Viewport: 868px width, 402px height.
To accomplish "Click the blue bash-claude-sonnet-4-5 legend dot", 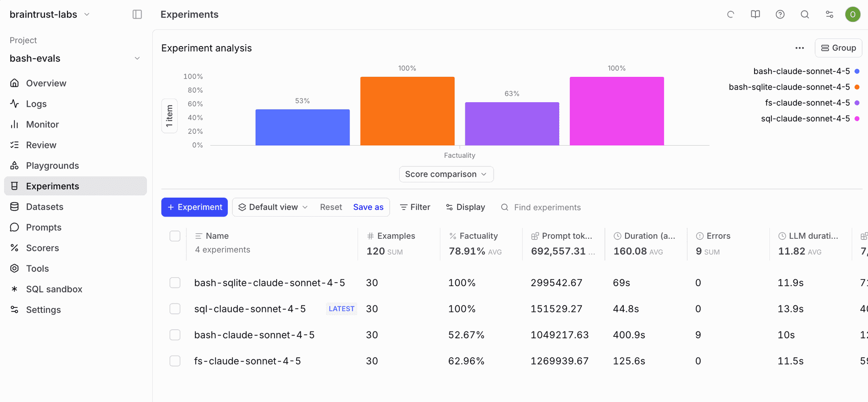I will pos(857,71).
